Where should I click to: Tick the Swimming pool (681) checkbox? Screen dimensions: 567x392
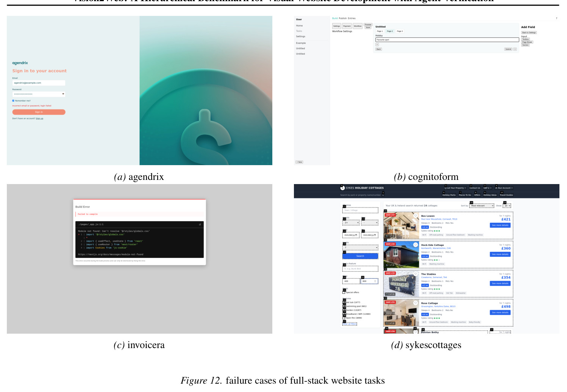tap(344, 306)
